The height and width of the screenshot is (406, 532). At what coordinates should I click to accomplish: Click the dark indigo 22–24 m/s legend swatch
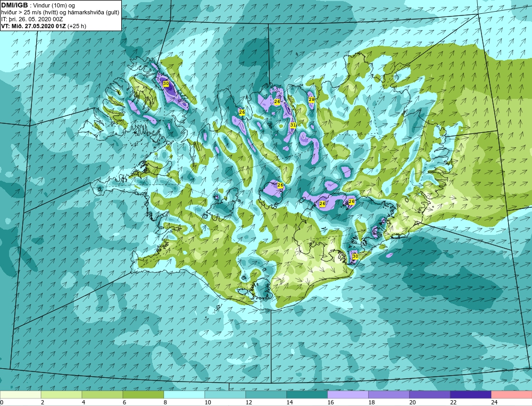click(x=471, y=395)
